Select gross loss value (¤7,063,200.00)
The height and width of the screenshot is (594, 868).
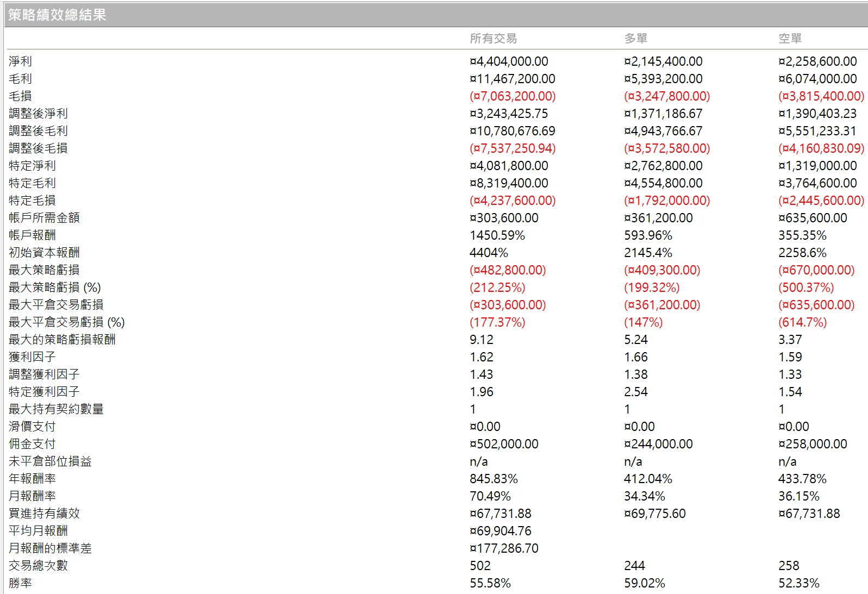click(x=513, y=96)
